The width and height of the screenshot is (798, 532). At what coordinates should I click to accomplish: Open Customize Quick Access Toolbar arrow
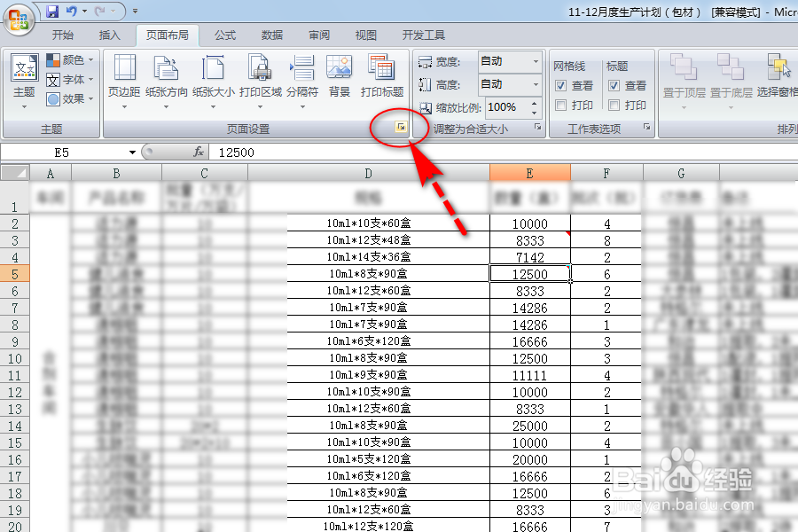pos(135,11)
